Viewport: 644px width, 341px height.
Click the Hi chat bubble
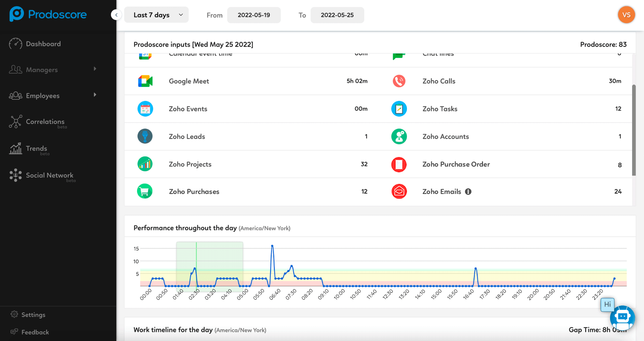(x=607, y=304)
